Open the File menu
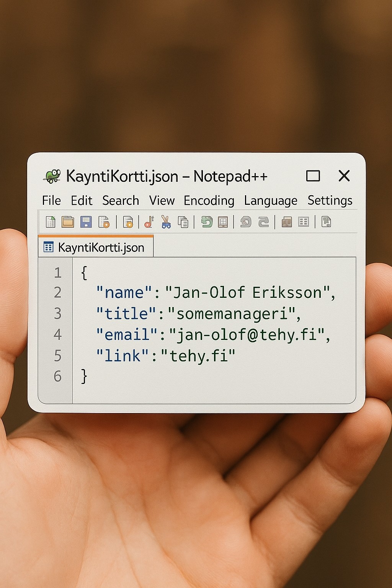Image resolution: width=392 pixels, height=588 pixels. (x=51, y=200)
